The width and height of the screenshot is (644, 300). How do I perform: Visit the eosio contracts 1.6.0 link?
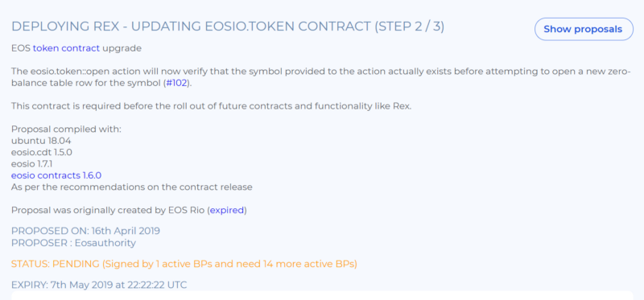coord(56,175)
